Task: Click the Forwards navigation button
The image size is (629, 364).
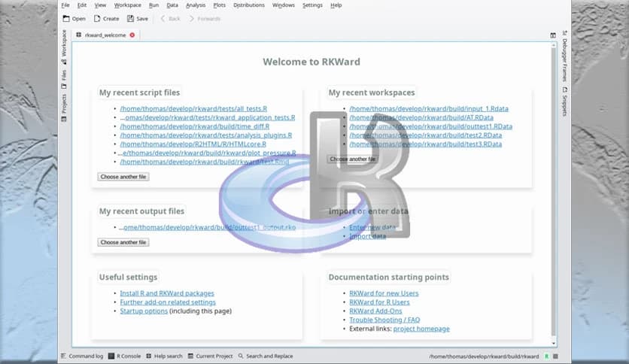Action: tap(205, 19)
